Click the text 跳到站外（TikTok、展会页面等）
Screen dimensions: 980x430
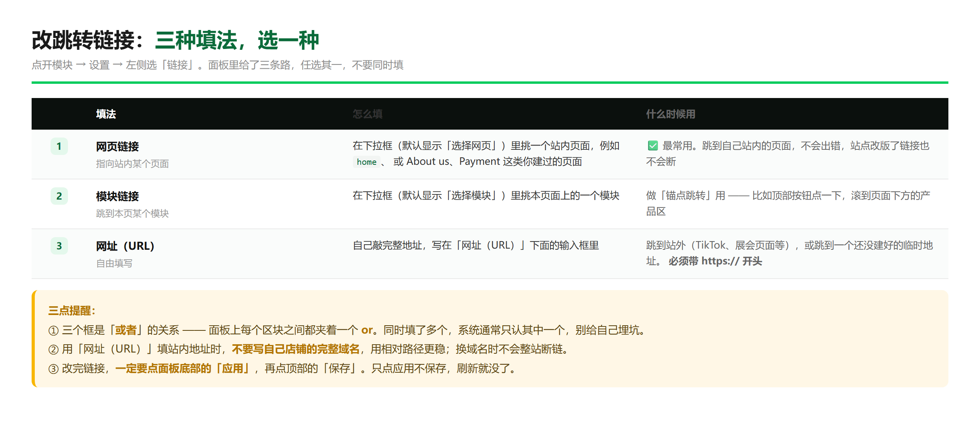click(720, 245)
